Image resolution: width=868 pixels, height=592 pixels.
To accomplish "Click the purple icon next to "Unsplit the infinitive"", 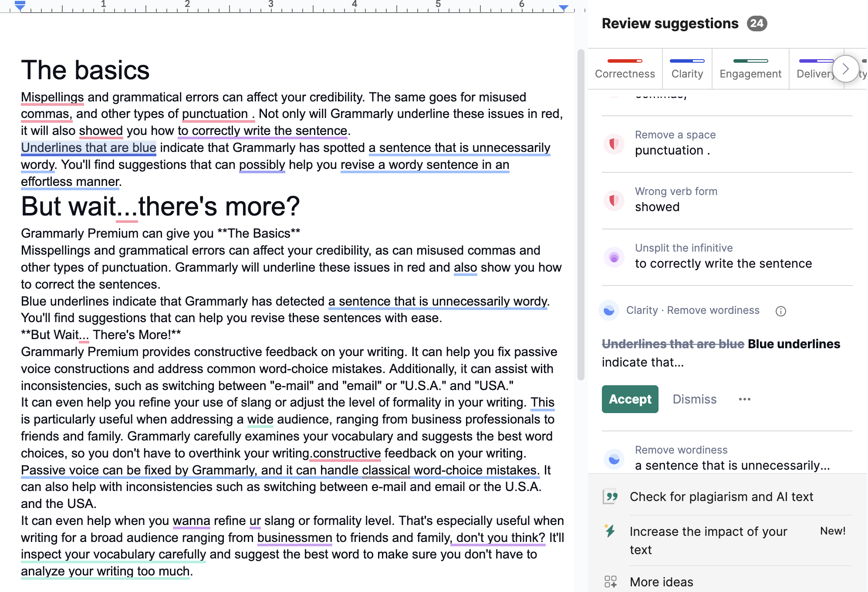I will point(614,257).
